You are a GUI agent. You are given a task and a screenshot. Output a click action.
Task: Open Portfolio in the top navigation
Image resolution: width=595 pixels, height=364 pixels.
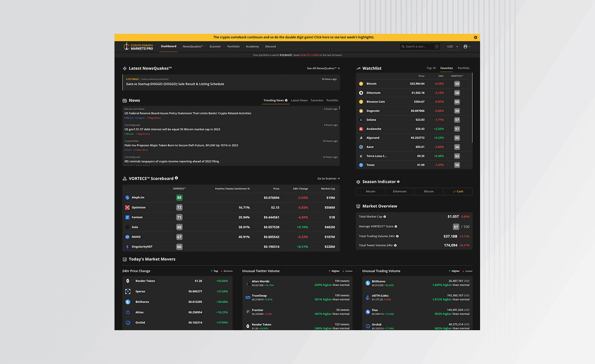coord(234,46)
